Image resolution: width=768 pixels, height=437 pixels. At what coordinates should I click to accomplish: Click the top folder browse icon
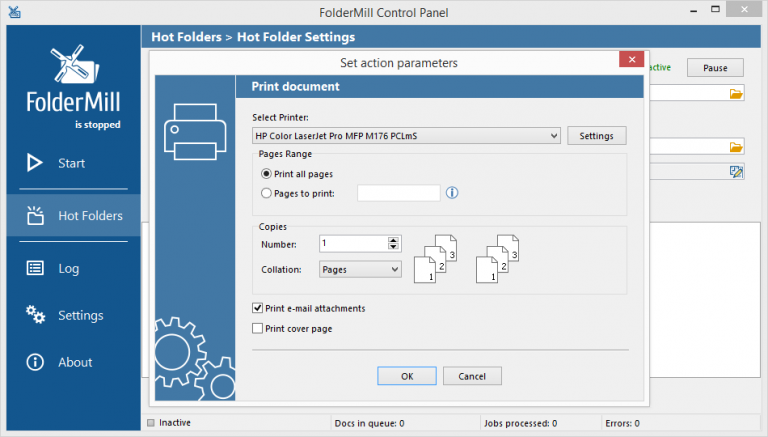tap(736, 94)
